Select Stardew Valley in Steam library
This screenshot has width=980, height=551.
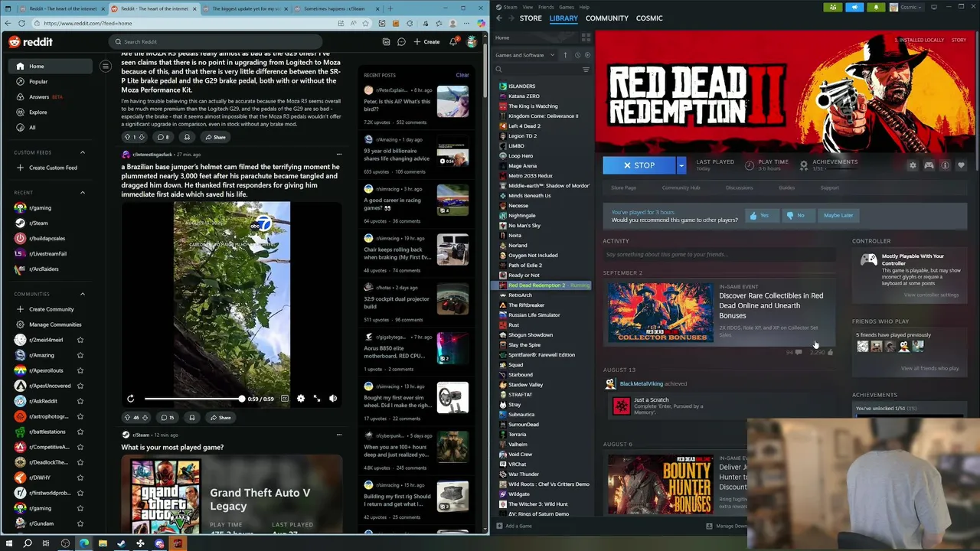[525, 385]
